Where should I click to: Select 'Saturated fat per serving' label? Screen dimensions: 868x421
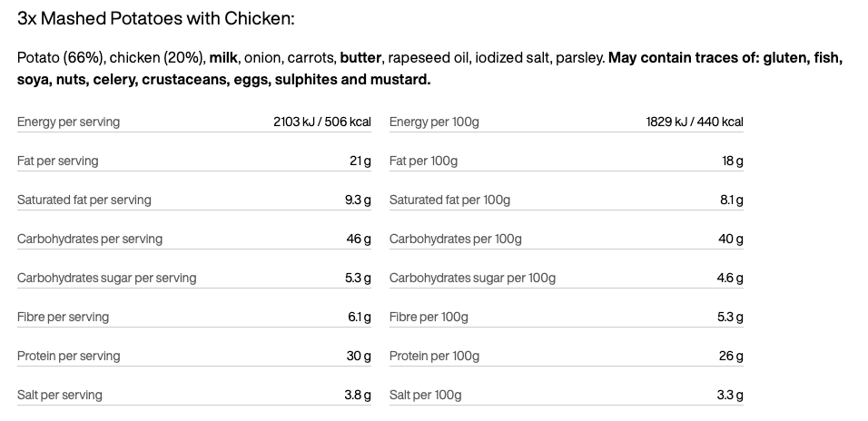(x=84, y=200)
